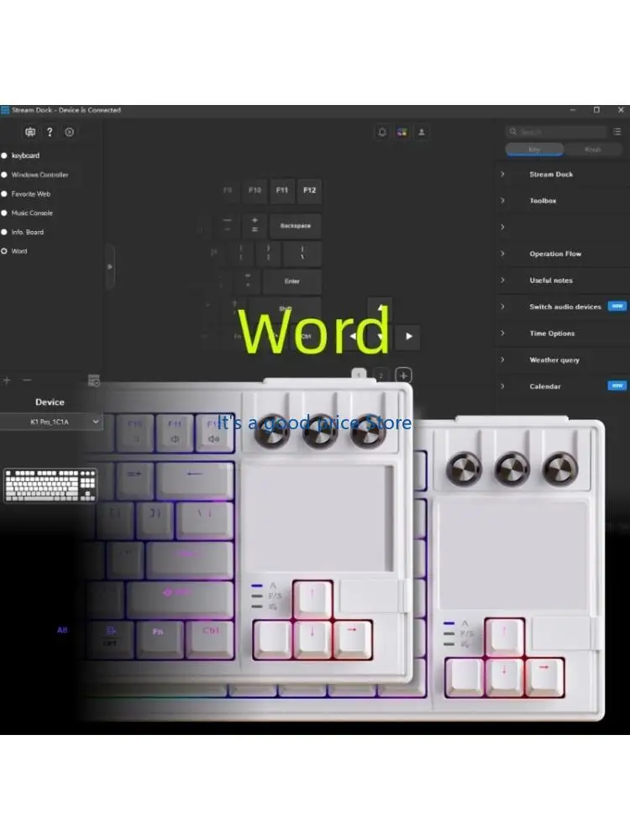Image resolution: width=630 pixels, height=840 pixels.
Task: Click the F12 key on virtual keyboard
Action: pos(310,190)
